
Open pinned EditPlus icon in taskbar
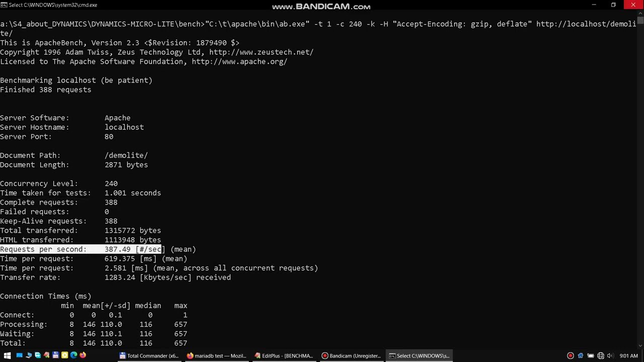[x=46, y=355]
